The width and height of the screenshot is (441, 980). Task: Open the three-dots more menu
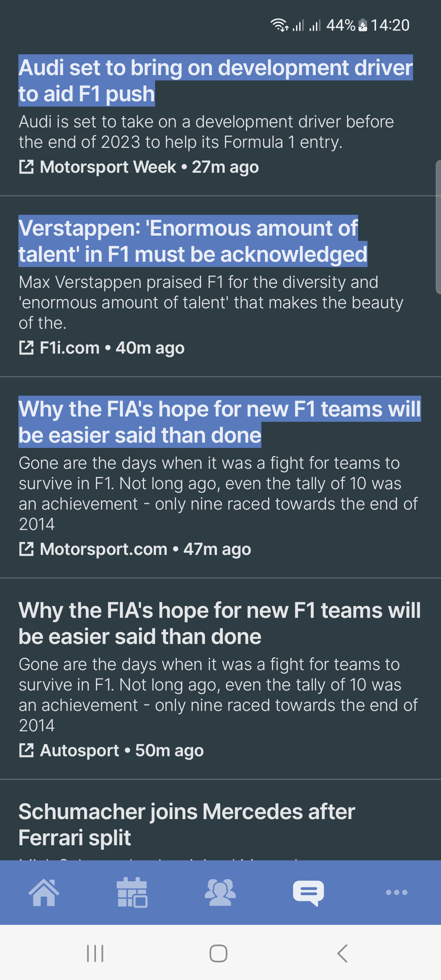point(397,892)
